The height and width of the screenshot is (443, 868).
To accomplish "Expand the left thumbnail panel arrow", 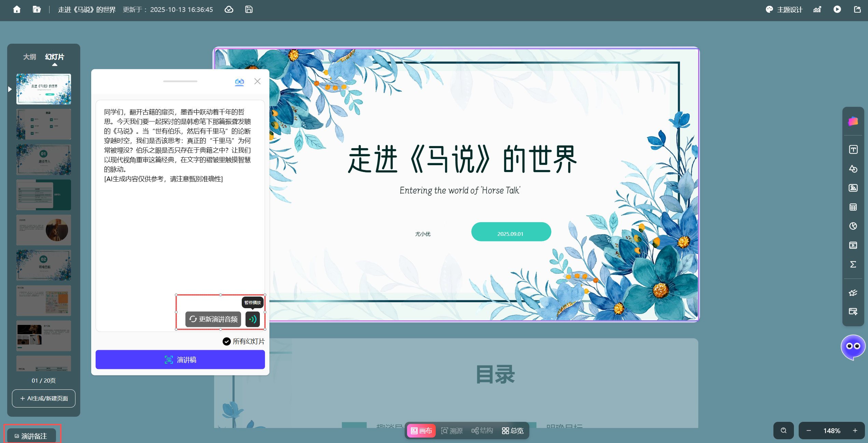I will click(x=9, y=89).
